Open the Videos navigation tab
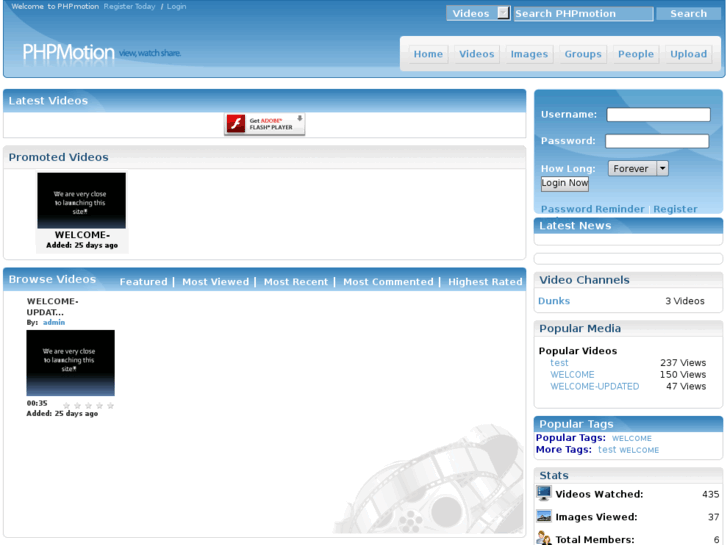Screen dimensions: 727x545 click(x=477, y=54)
